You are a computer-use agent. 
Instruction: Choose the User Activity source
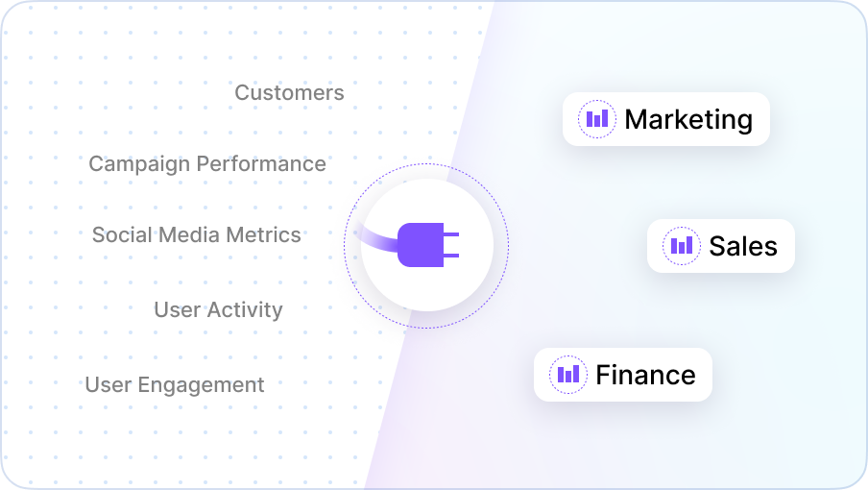(218, 309)
